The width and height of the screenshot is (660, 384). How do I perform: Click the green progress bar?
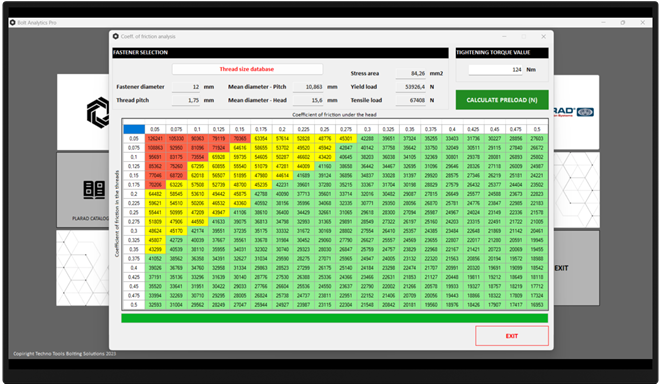pos(335,318)
